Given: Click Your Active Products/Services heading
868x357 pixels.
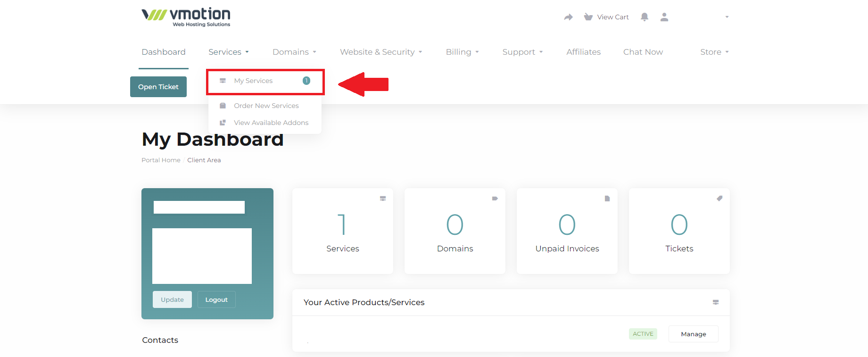Looking at the screenshot, I should click(364, 302).
